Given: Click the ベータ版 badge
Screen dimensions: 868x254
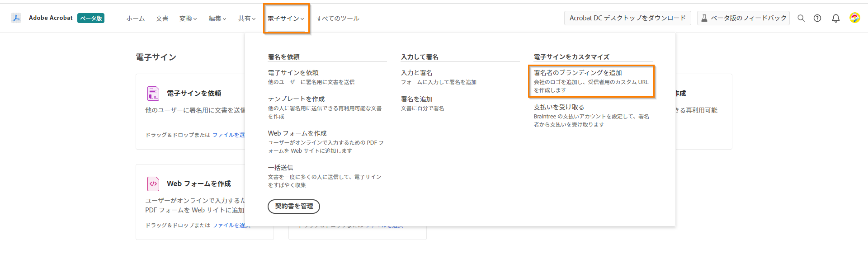Looking at the screenshot, I should pyautogui.click(x=91, y=18).
